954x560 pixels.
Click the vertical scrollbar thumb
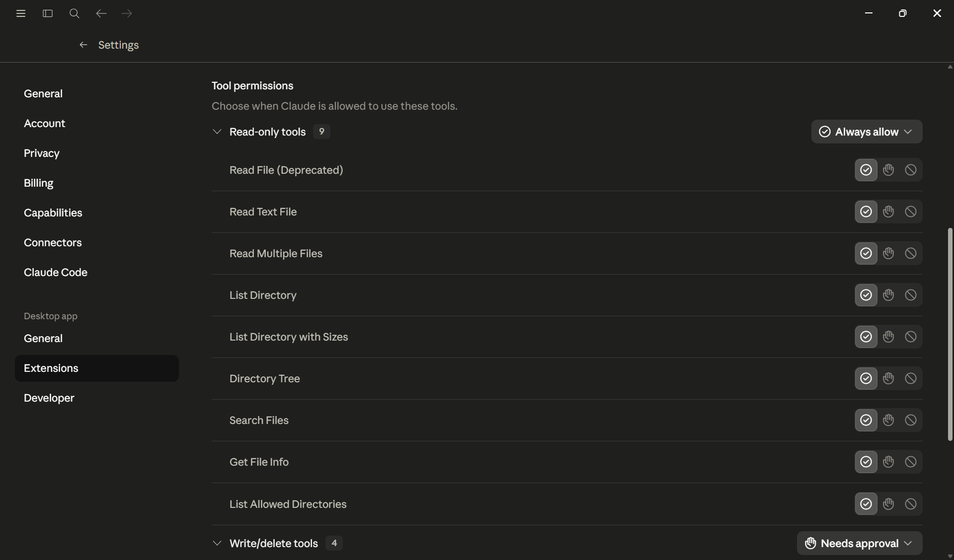[x=950, y=334]
